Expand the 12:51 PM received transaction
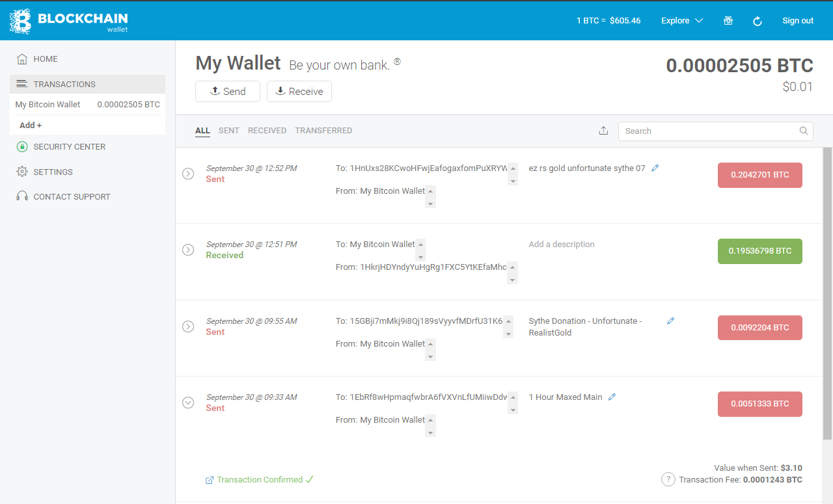833x504 pixels. pyautogui.click(x=188, y=250)
